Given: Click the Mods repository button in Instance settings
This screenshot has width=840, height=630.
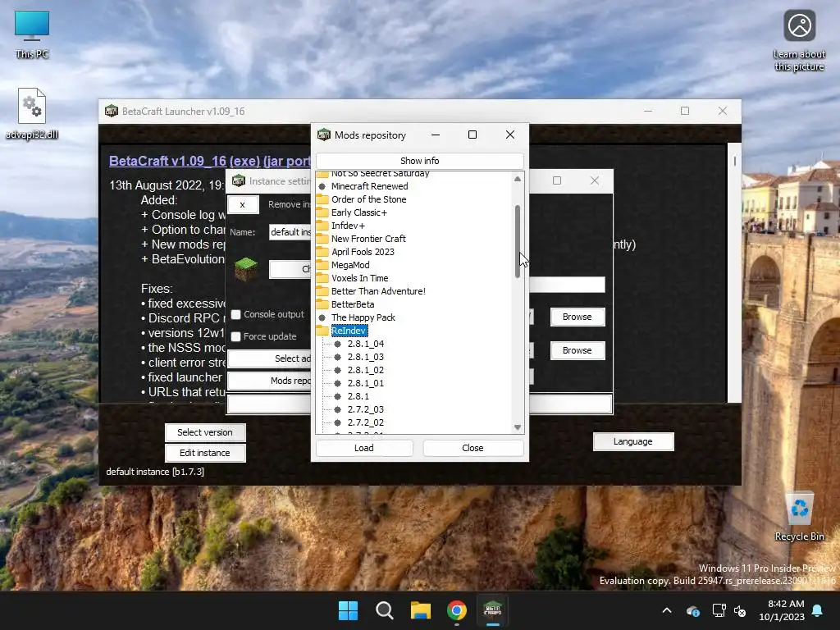Looking at the screenshot, I should click(269, 381).
